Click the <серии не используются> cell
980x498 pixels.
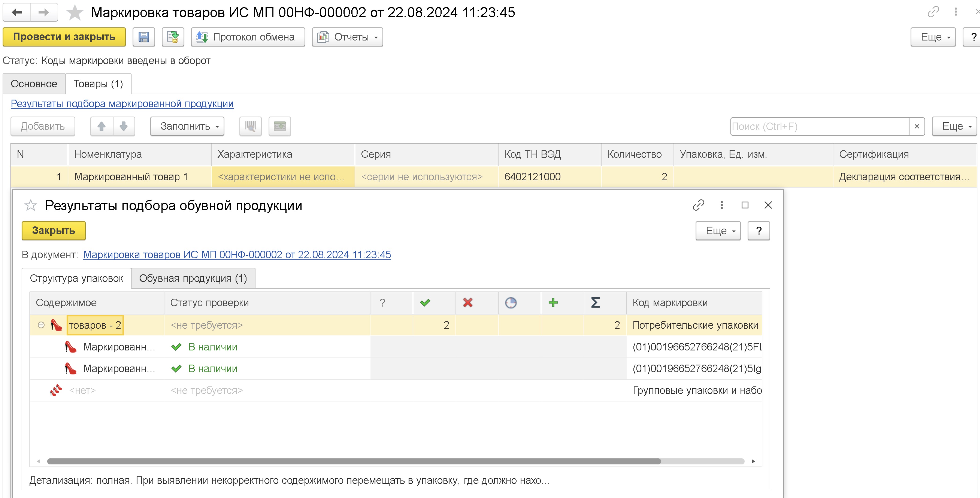(427, 177)
